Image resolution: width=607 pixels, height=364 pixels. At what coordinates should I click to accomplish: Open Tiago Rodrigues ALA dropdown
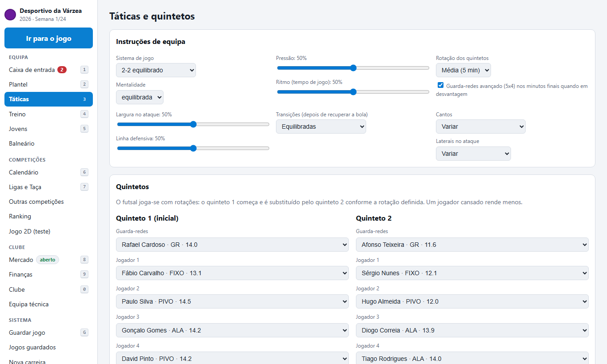472,359
